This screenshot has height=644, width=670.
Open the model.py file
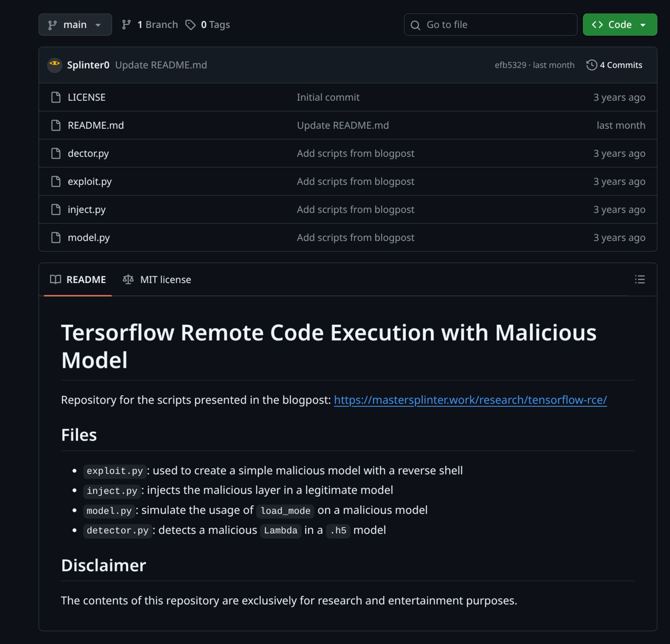point(89,238)
